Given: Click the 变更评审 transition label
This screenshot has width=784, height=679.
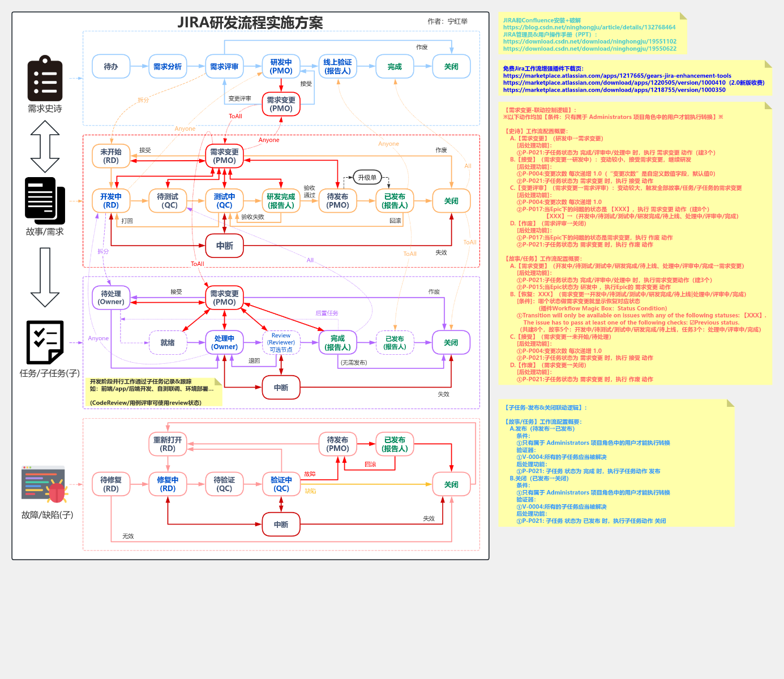Looking at the screenshot, I should (x=240, y=98).
